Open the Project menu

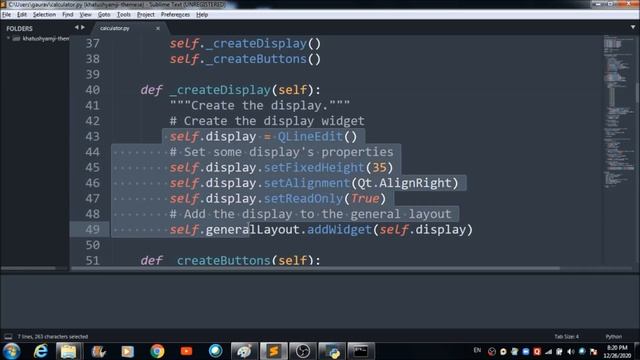pyautogui.click(x=146, y=15)
